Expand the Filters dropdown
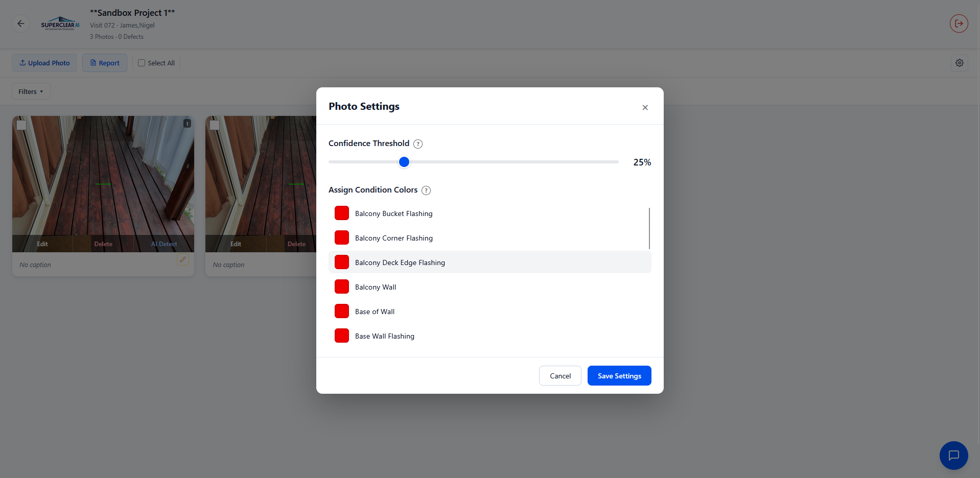The height and width of the screenshot is (478, 980). click(x=31, y=91)
